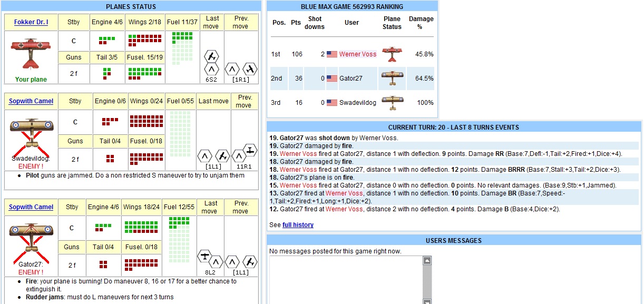
Task: Click the plane hex in Gator27's previous move [1L1]
Action: click(x=249, y=262)
